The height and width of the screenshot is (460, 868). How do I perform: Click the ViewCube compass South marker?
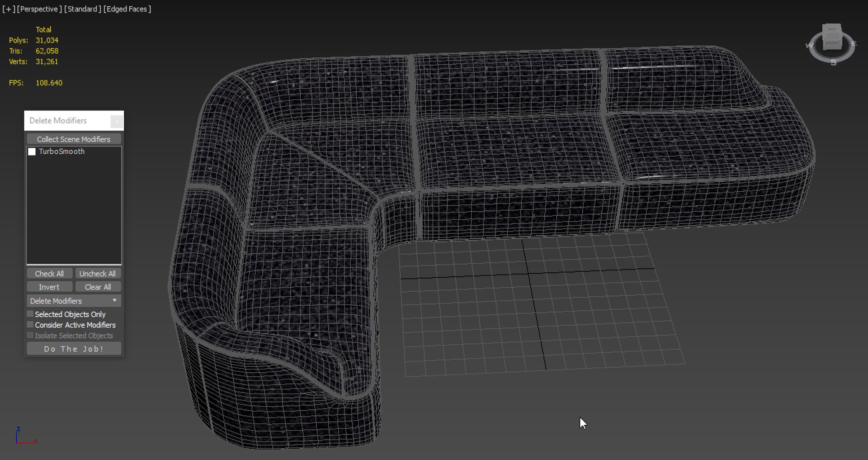coord(833,63)
